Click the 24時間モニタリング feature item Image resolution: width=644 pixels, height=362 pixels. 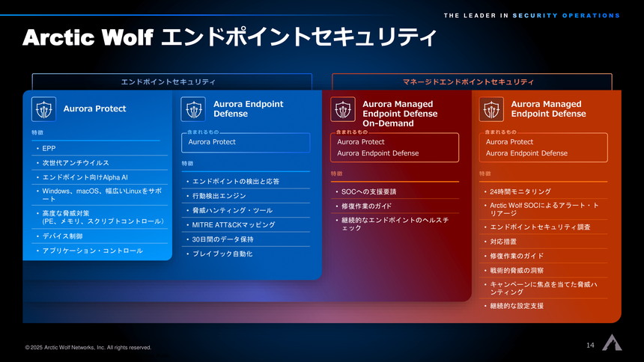[520, 191]
